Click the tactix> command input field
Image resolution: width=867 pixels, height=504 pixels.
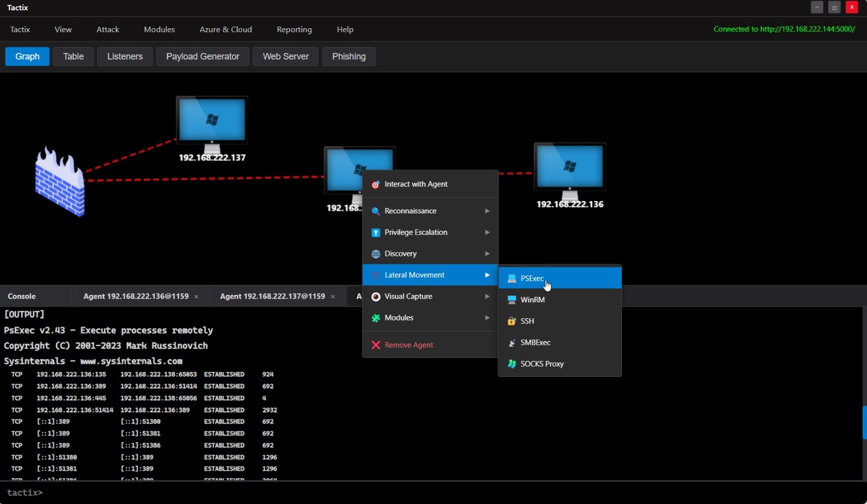(435, 493)
